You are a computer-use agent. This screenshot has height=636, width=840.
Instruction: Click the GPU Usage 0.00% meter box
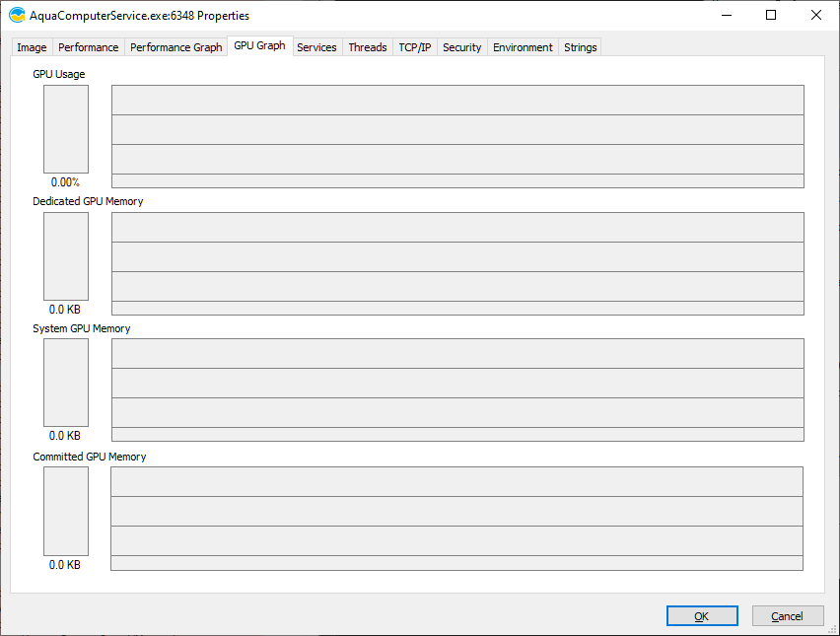tap(66, 129)
